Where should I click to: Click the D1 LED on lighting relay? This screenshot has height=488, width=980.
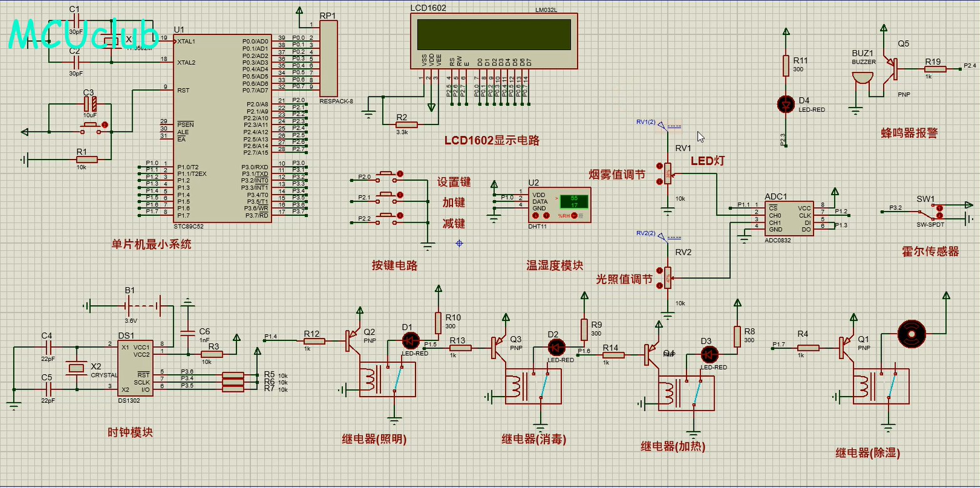tap(411, 340)
